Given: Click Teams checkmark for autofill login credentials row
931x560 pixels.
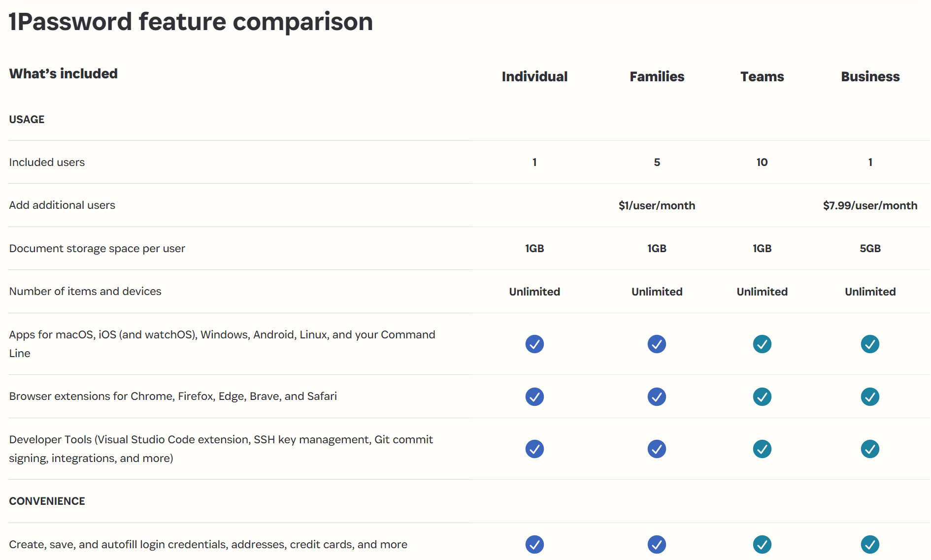Looking at the screenshot, I should tap(762, 544).
